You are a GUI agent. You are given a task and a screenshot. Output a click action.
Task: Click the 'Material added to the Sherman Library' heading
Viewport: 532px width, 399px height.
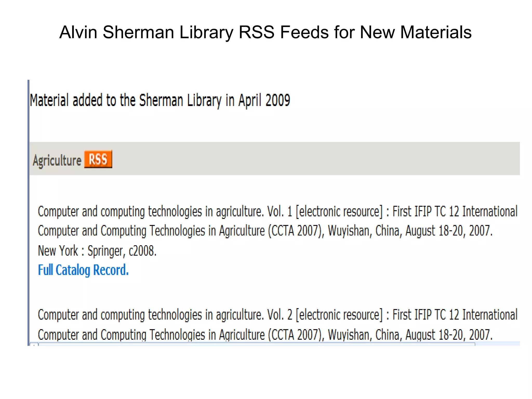160,100
